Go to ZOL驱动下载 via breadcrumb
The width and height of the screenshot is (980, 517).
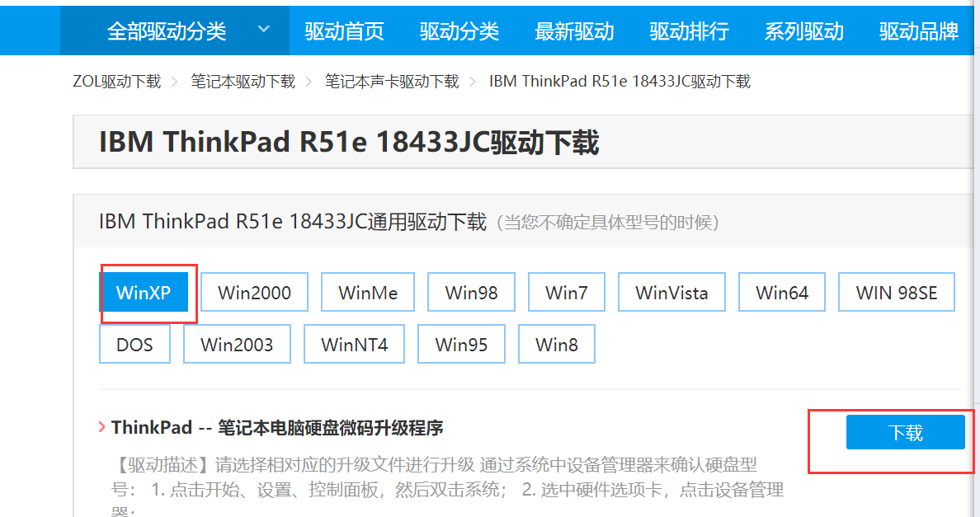(x=117, y=81)
